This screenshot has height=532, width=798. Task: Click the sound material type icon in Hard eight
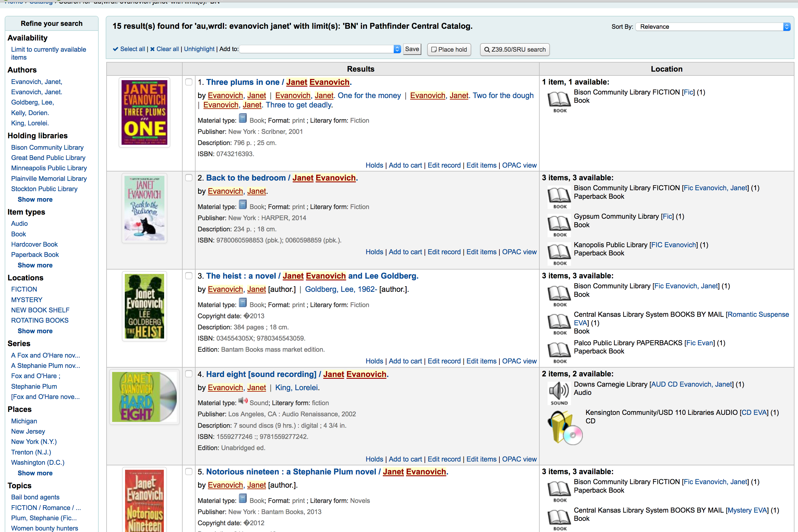[x=243, y=401]
